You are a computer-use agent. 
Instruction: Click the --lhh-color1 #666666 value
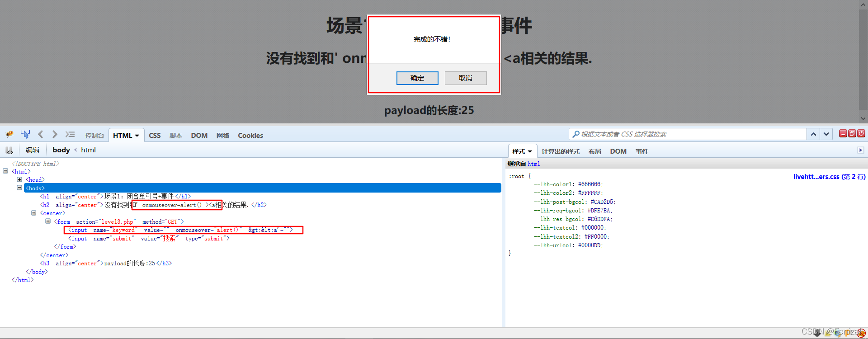(x=589, y=184)
